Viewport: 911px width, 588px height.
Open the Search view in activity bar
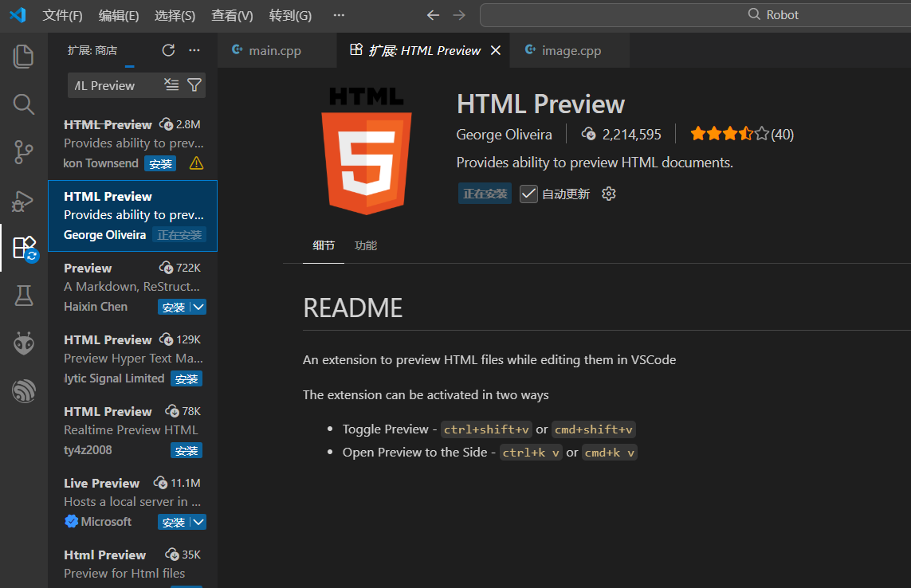pyautogui.click(x=23, y=104)
